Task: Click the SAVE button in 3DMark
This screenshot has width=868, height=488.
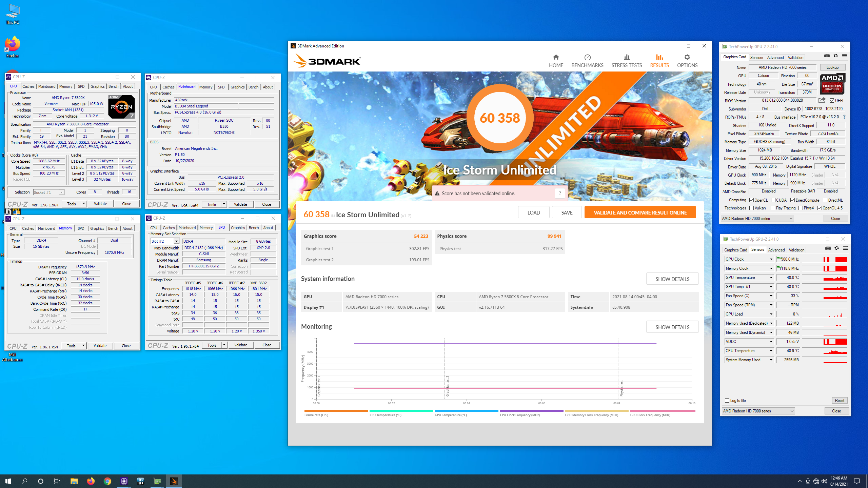Action: click(x=567, y=212)
